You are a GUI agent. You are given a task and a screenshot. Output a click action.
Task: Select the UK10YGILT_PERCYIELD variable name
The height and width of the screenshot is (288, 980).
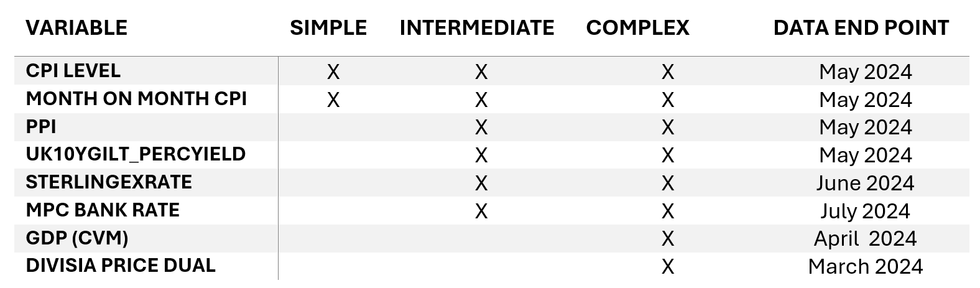(136, 154)
